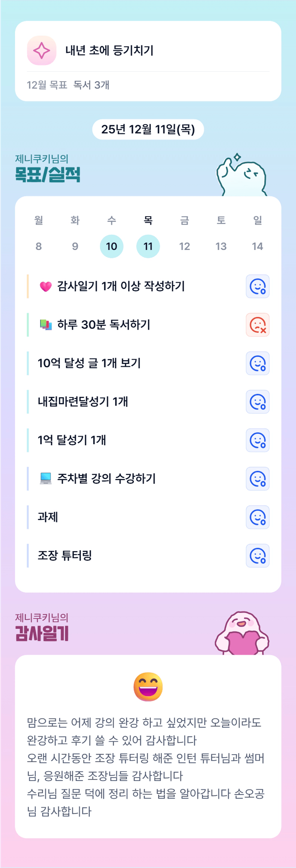Image resolution: width=296 pixels, height=868 pixels.
Task: Open the 내년 초에 등기치기 goal title
Action: point(110,50)
